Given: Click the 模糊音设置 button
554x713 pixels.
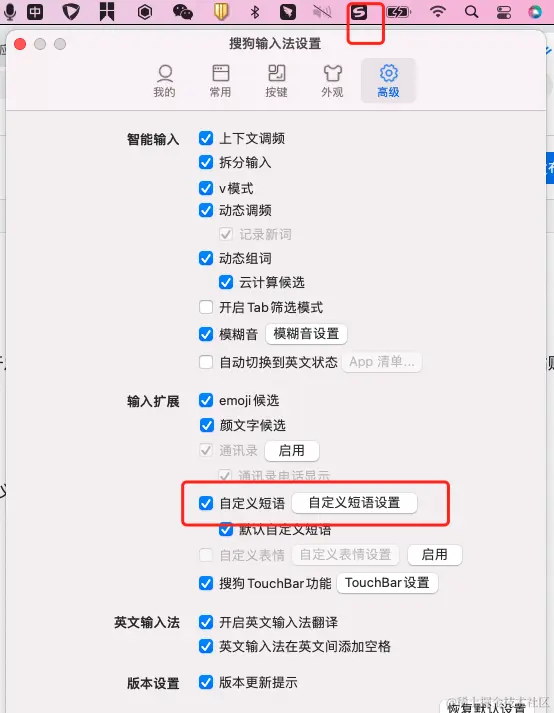Looking at the screenshot, I should click(x=307, y=334).
